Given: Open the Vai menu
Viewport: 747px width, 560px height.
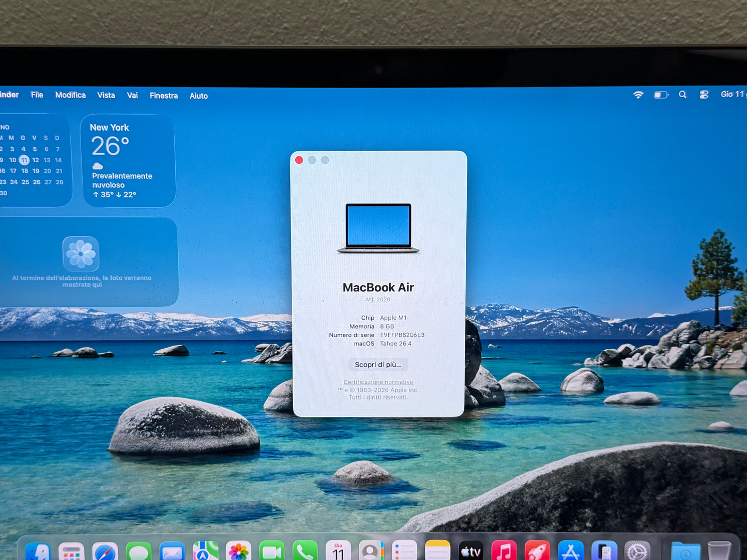Looking at the screenshot, I should coord(132,95).
